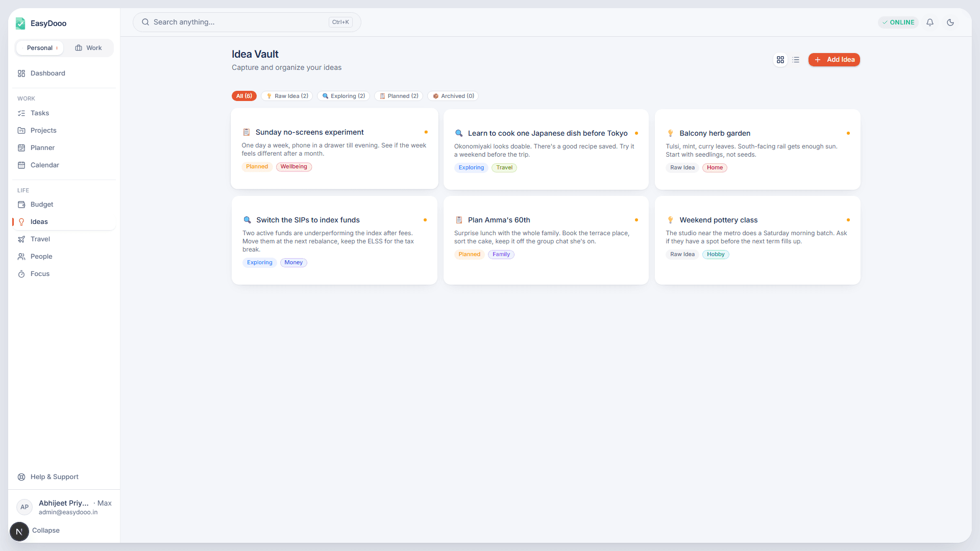980x551 pixels.
Task: Filter ideas by Planned (2)
Action: 399,96
